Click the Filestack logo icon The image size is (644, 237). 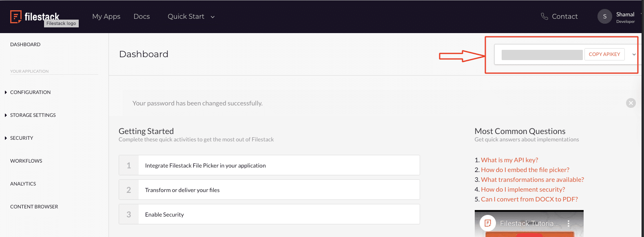(16, 17)
